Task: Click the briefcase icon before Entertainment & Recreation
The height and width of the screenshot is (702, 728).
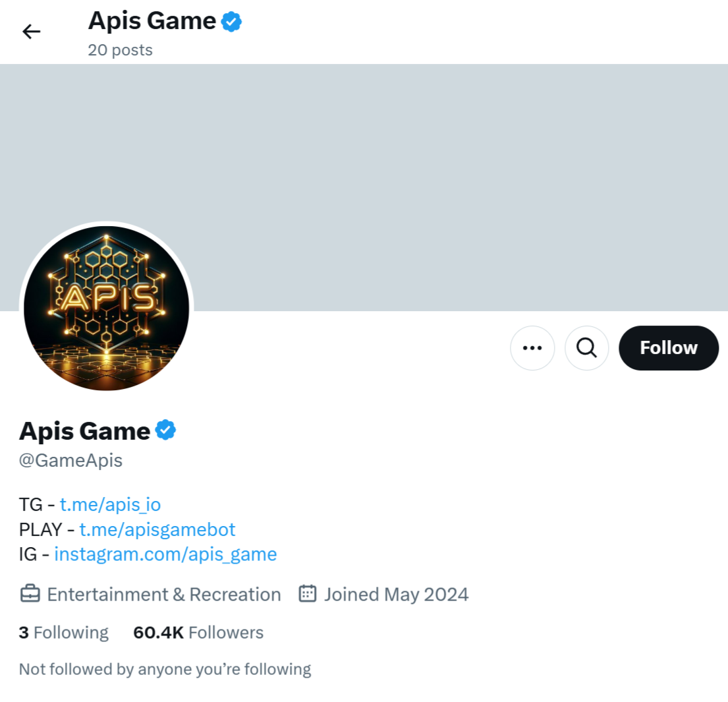Action: tap(29, 594)
